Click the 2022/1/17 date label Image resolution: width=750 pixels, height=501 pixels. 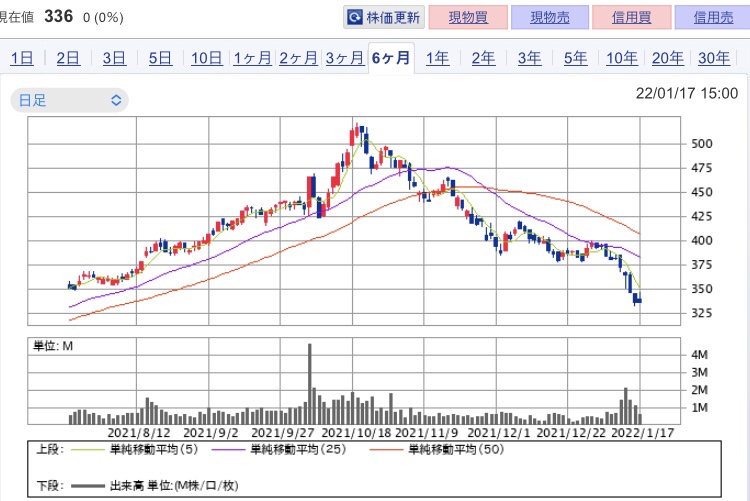click(643, 433)
